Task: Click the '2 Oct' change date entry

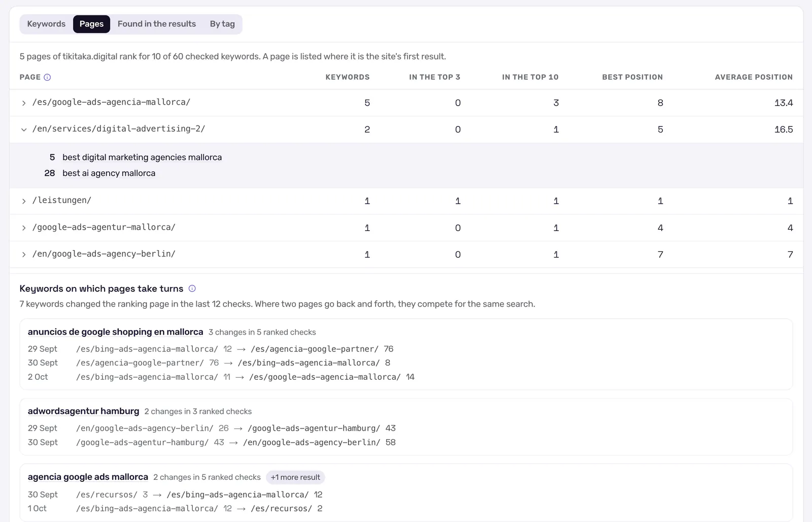Action: click(38, 377)
